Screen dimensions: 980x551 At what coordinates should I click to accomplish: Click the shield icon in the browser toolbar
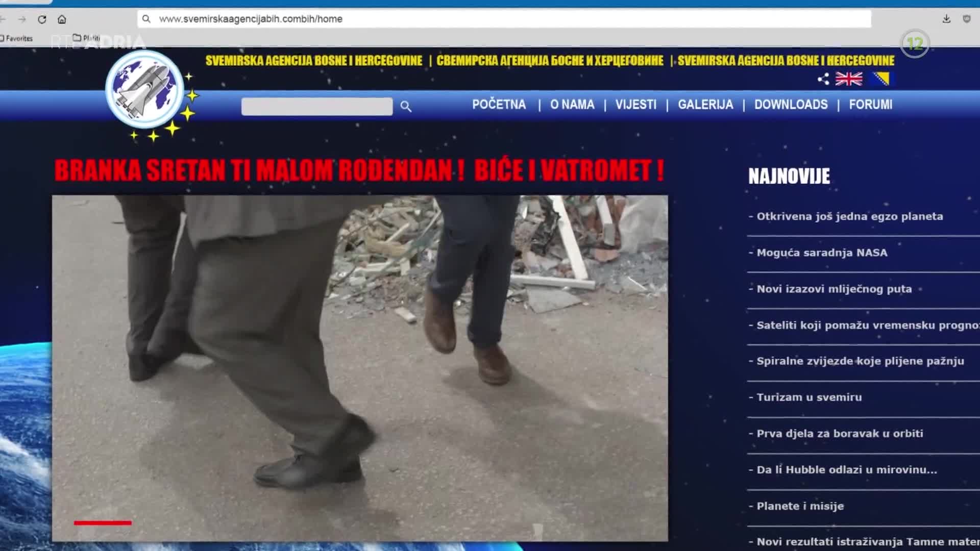click(x=966, y=19)
